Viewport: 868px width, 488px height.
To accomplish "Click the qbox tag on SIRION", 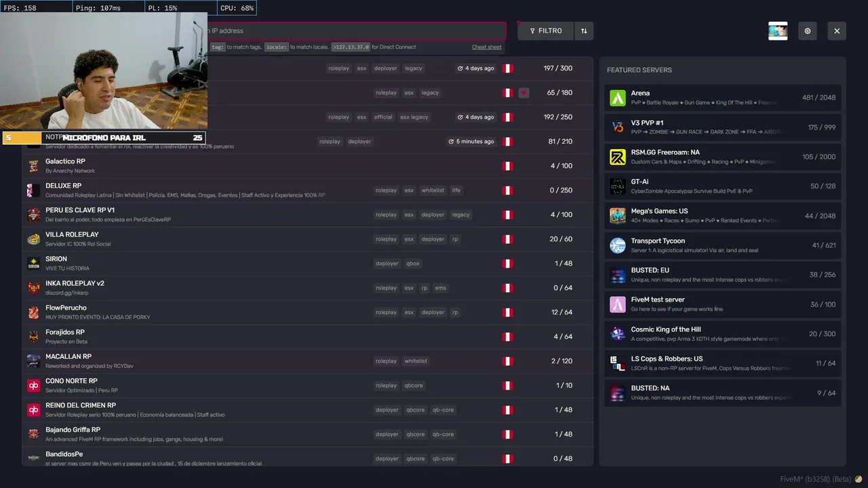I will click(413, 264).
